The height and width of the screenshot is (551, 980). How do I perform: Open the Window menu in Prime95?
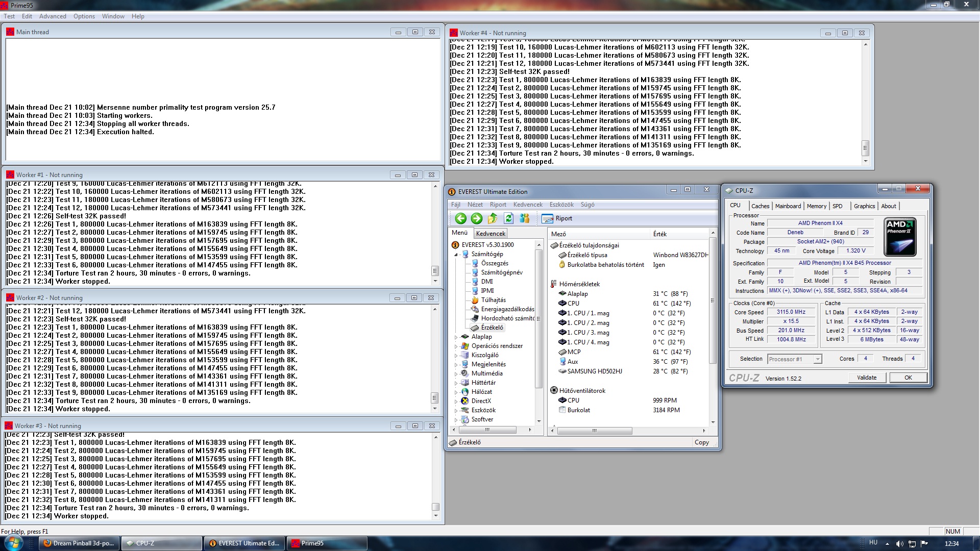113,16
